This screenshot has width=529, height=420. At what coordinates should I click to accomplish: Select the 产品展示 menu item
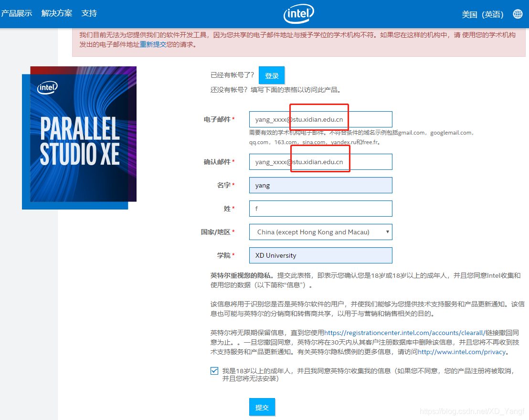pyautogui.click(x=17, y=13)
